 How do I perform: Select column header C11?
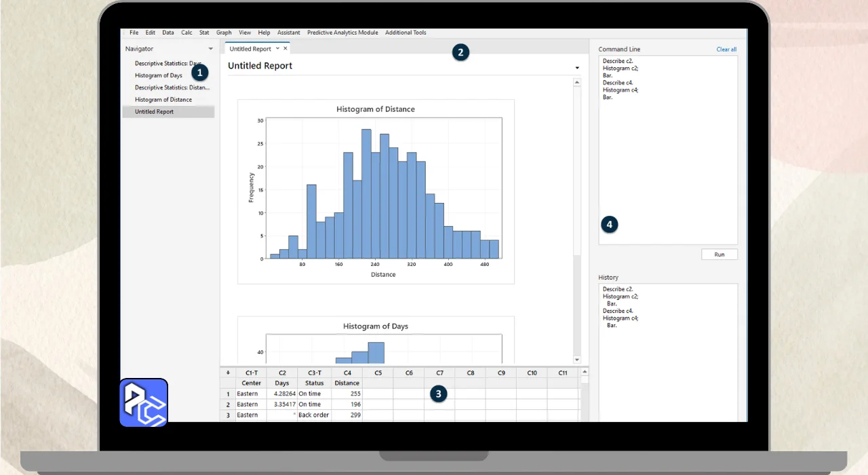point(563,373)
